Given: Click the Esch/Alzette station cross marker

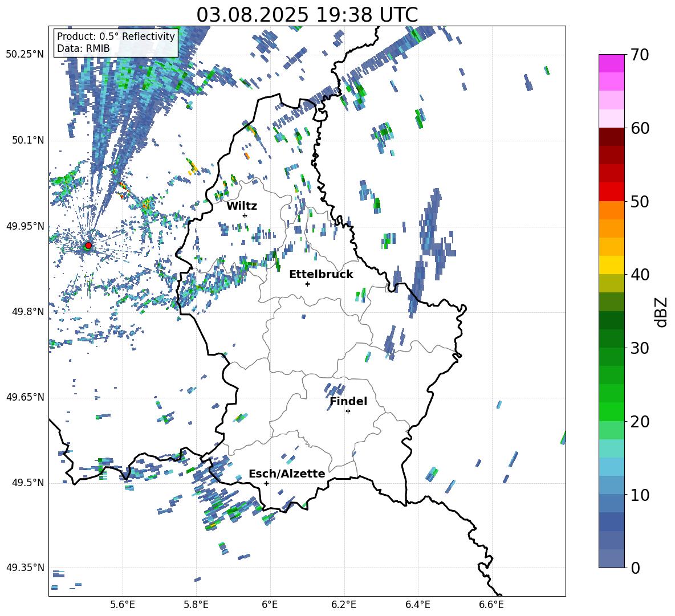Looking at the screenshot, I should pos(266,483).
